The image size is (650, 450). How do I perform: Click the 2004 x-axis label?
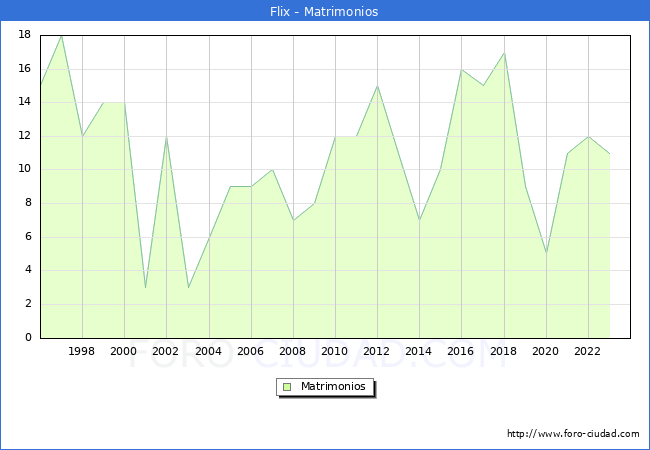pyautogui.click(x=208, y=352)
